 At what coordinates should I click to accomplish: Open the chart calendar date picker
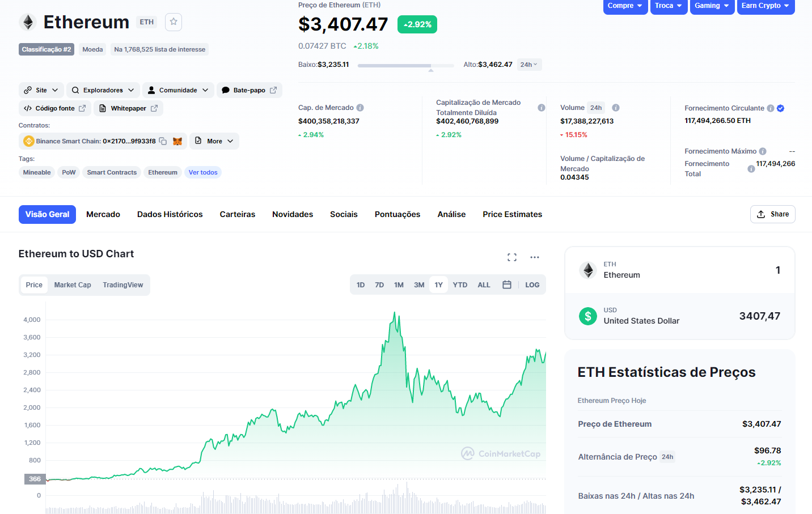pos(507,284)
